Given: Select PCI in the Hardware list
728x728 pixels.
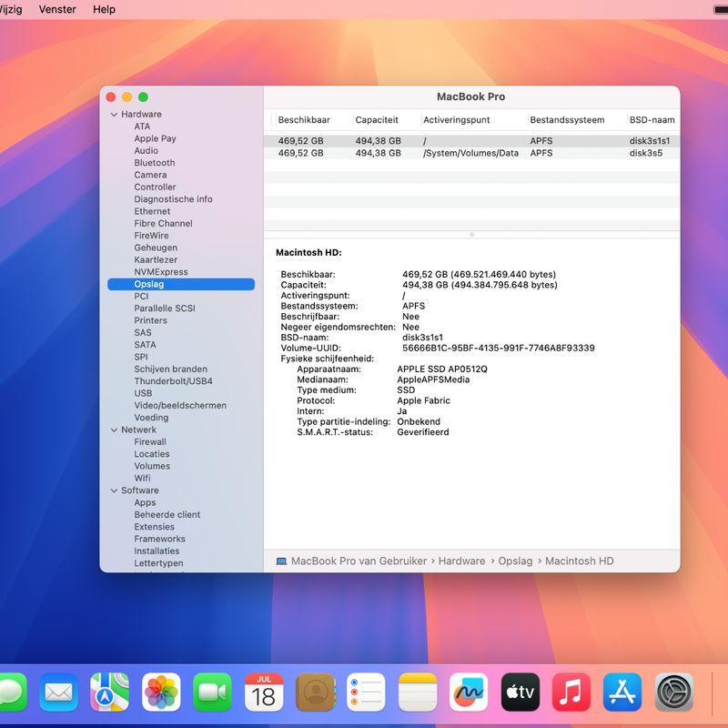Looking at the screenshot, I should [x=141, y=297].
